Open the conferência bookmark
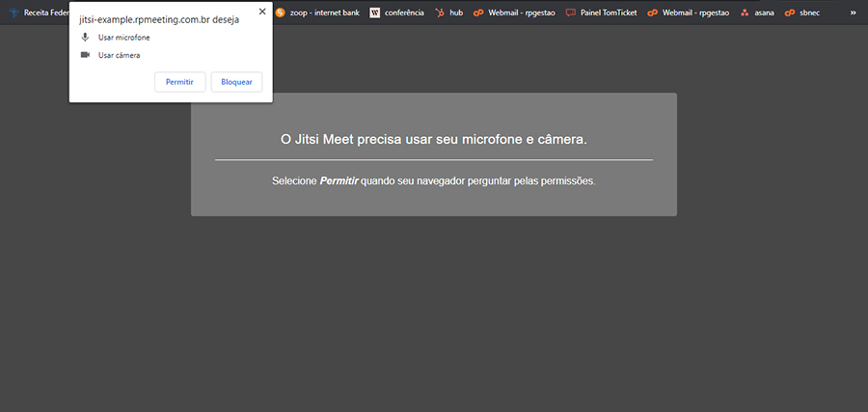Screen dimensions: 868x412 [396, 13]
